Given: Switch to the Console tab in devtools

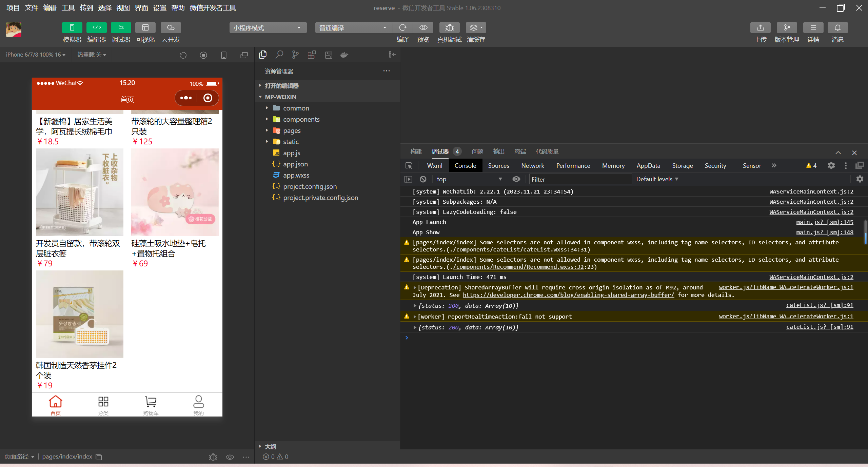Looking at the screenshot, I should tap(465, 165).
